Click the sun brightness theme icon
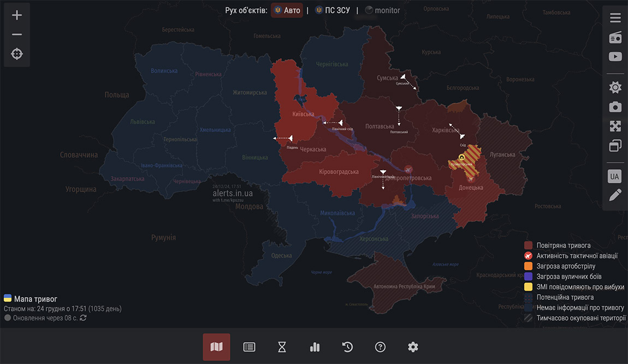 click(x=615, y=87)
